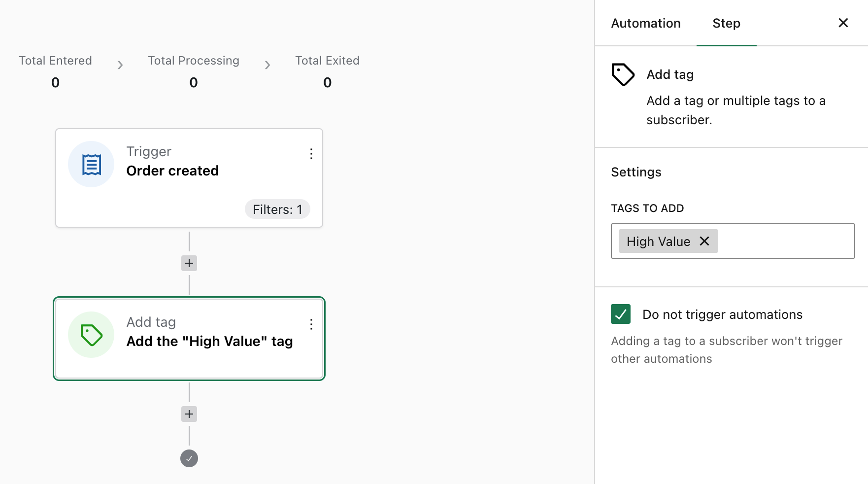The height and width of the screenshot is (484, 868).
Task: Add a step after Add tag
Action: 189,414
